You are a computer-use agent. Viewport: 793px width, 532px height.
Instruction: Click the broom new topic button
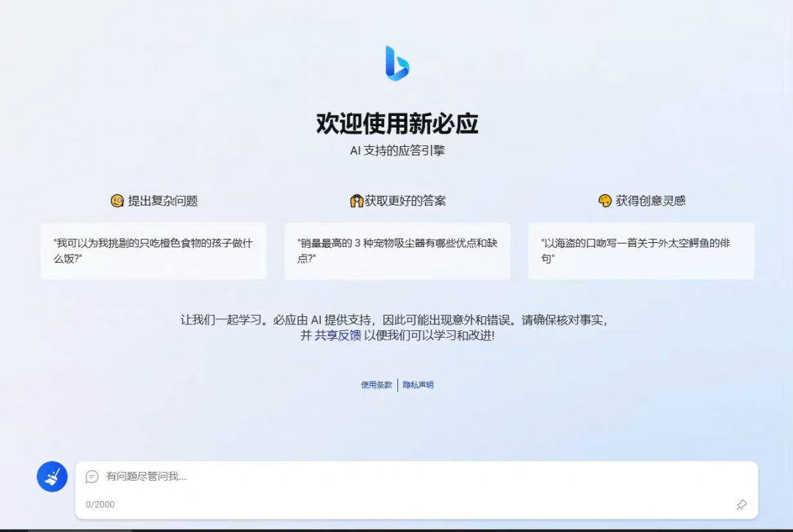pos(52,476)
